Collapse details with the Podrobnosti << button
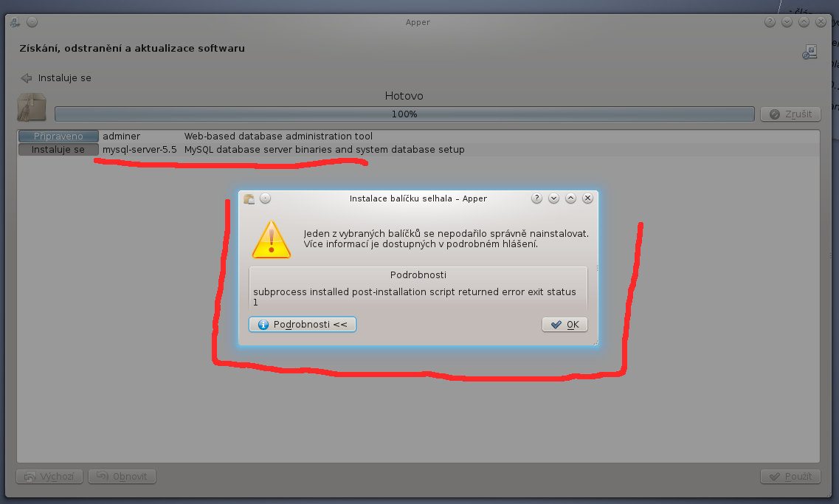 click(x=303, y=324)
